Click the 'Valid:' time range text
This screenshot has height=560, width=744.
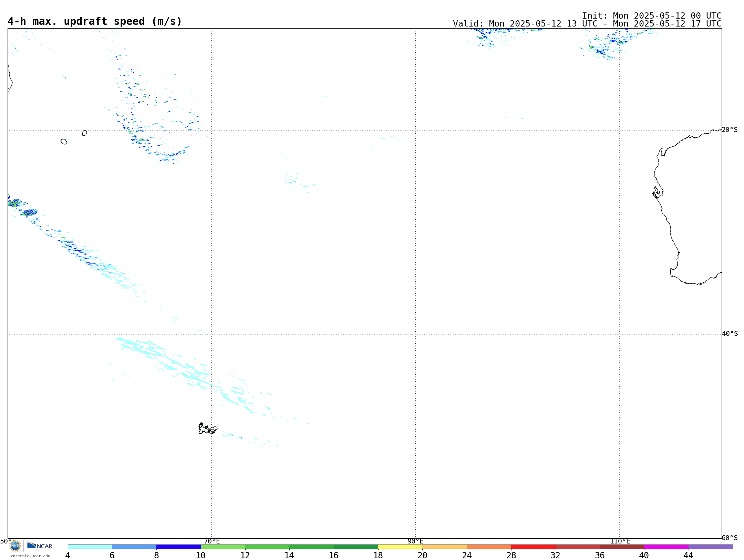coord(587,24)
